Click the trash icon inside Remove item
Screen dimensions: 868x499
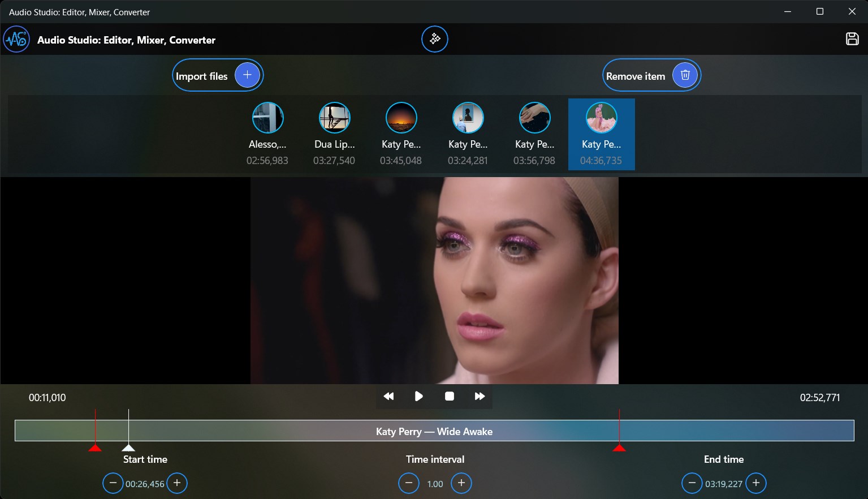[x=685, y=74]
